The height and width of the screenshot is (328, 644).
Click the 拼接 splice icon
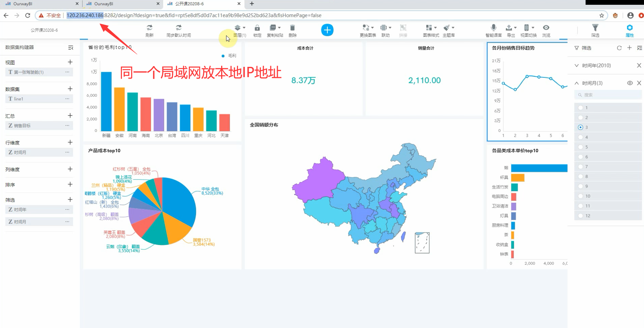pos(403,28)
